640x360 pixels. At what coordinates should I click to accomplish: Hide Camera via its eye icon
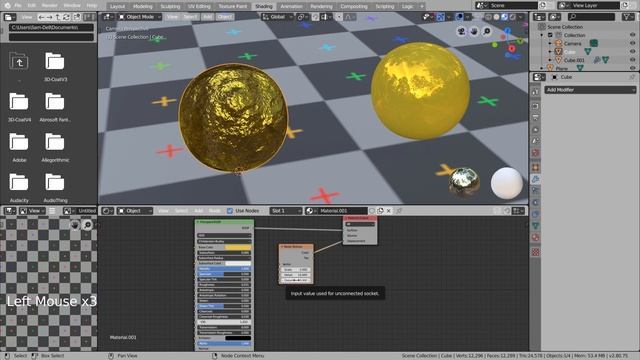pos(632,43)
